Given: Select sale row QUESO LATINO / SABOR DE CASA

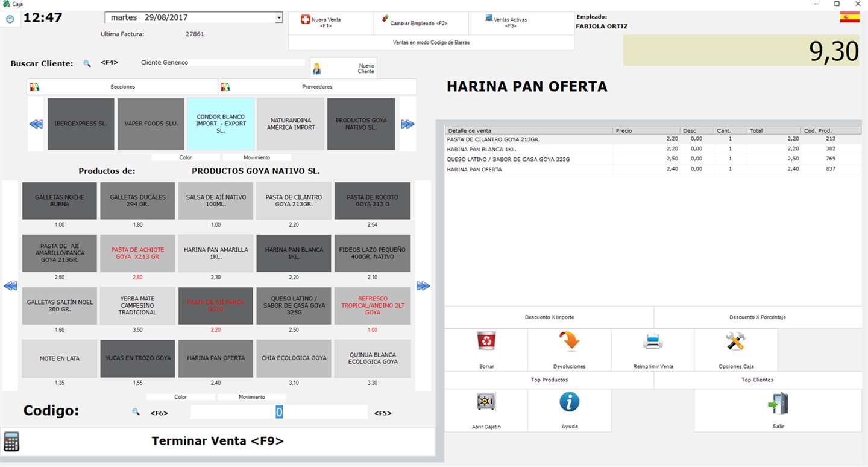Looking at the screenshot, I should click(653, 159).
